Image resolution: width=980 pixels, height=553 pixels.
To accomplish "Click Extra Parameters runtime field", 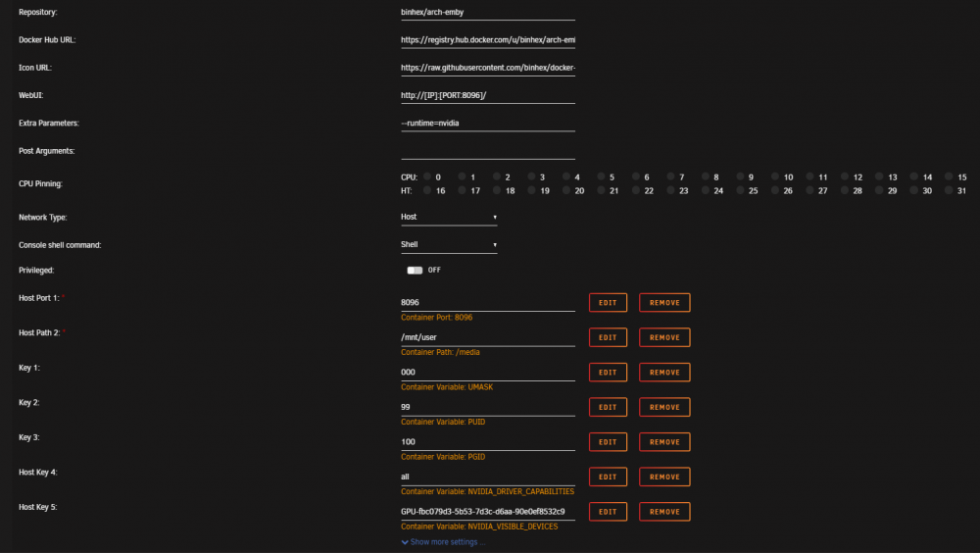I will [x=487, y=124].
